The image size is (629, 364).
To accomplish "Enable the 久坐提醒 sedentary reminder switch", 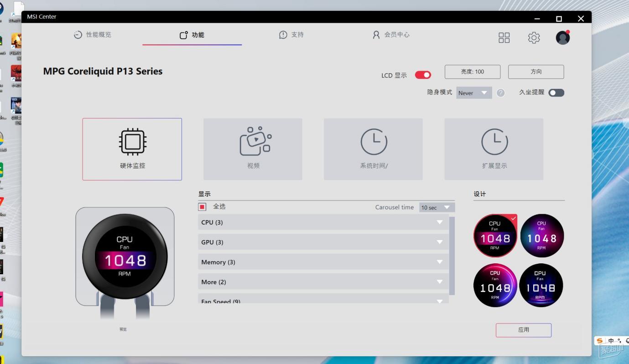I will 556,92.
